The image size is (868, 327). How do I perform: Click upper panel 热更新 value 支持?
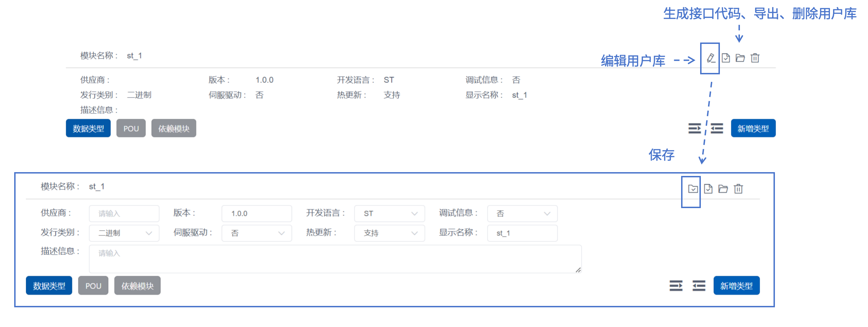(x=392, y=95)
